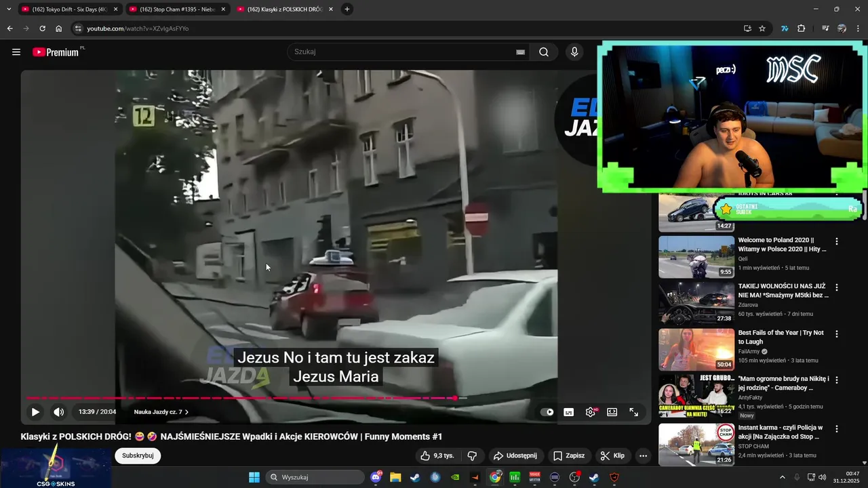The image size is (868, 488).
Task: Open File Explorer from taskbar
Action: tap(395, 477)
